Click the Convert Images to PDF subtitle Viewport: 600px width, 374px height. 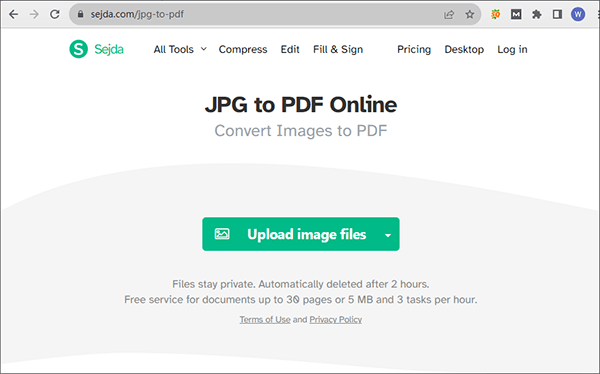click(x=301, y=131)
